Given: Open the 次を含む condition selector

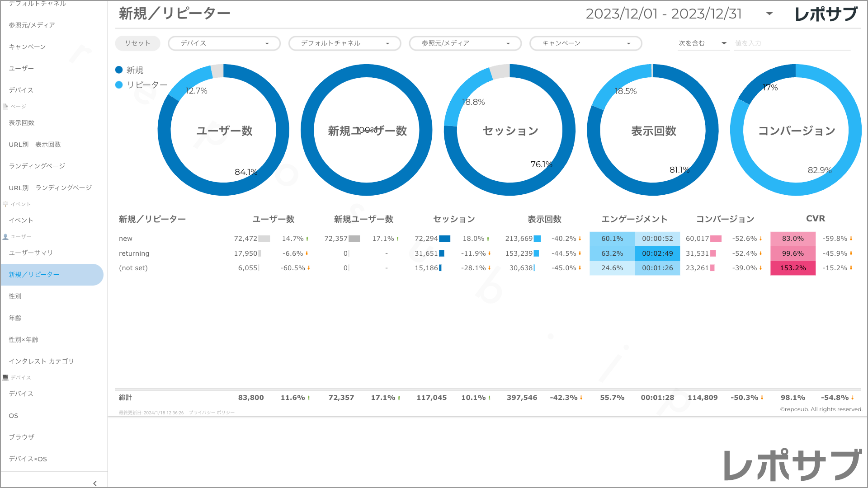Looking at the screenshot, I should coord(703,43).
